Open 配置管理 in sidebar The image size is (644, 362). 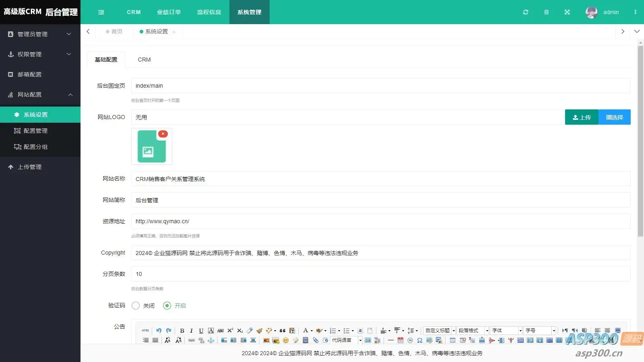point(40,131)
